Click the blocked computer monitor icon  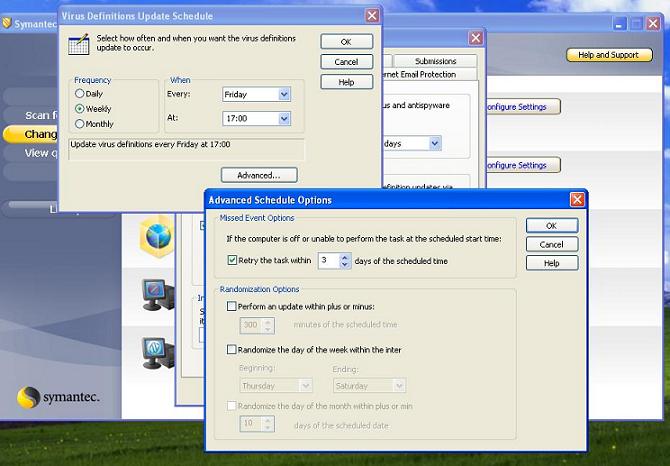click(158, 295)
